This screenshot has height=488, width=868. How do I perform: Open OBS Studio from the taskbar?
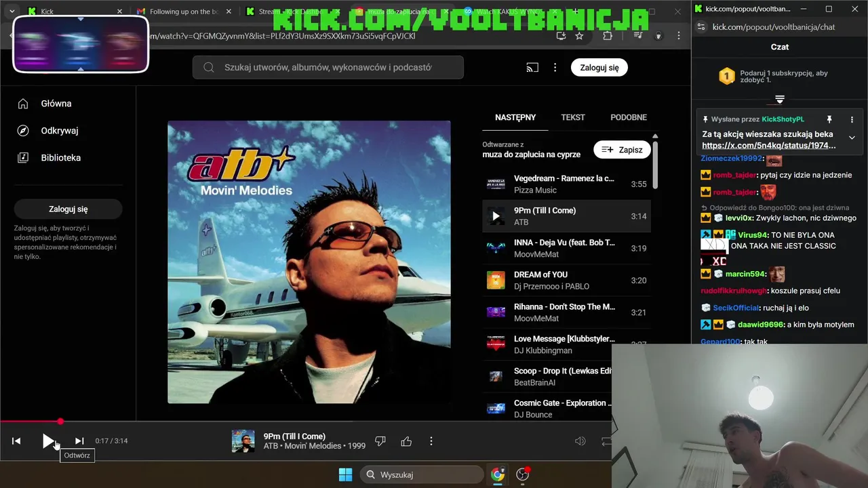[523, 474]
